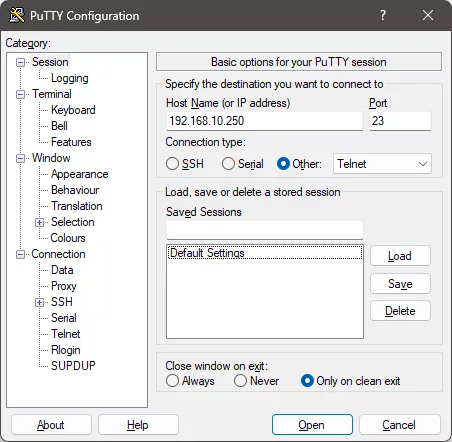Open the Colours settings category
Viewport: 452px width, 442px height.
(68, 238)
